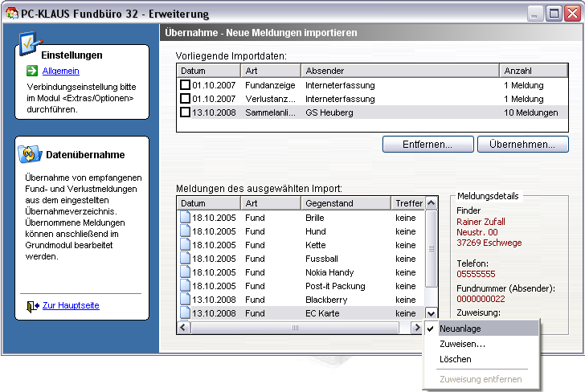585x392 pixels.
Task: Check the Fundanzeige import checkbox
Action: point(186,85)
